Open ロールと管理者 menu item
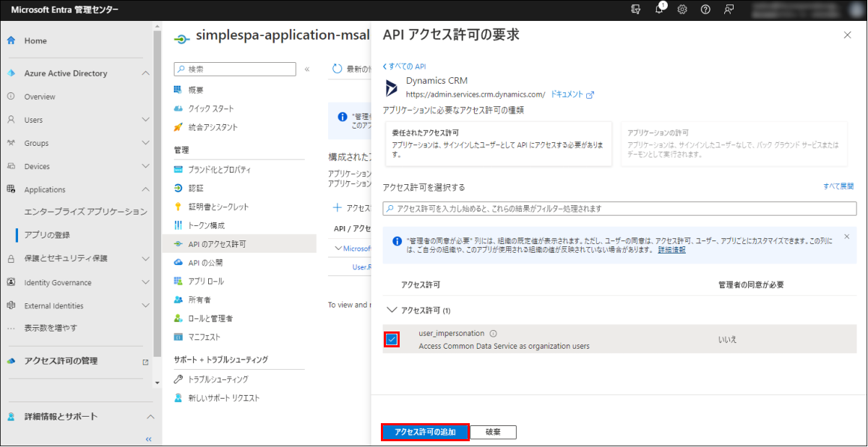868x447 pixels. [210, 318]
